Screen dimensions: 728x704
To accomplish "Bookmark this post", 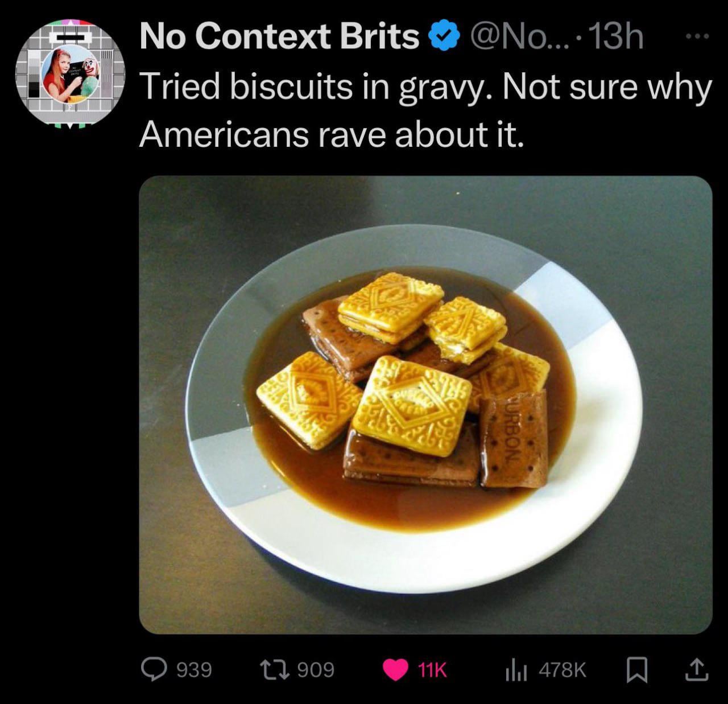I will 637,670.
